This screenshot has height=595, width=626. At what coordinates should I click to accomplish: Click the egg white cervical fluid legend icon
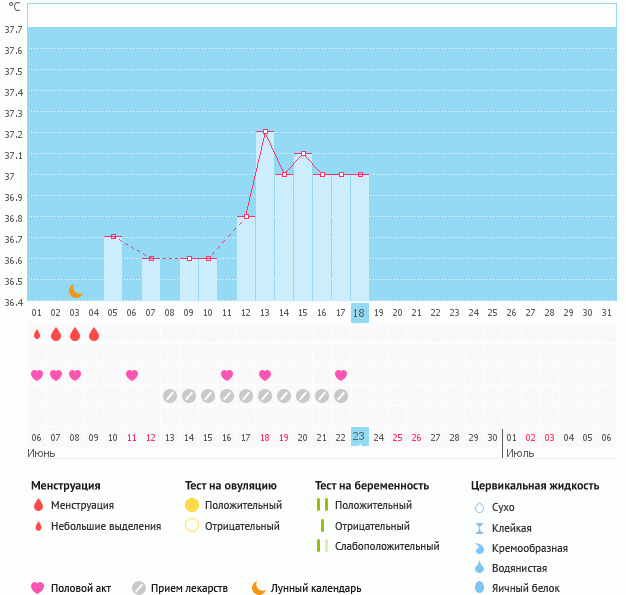click(x=479, y=588)
